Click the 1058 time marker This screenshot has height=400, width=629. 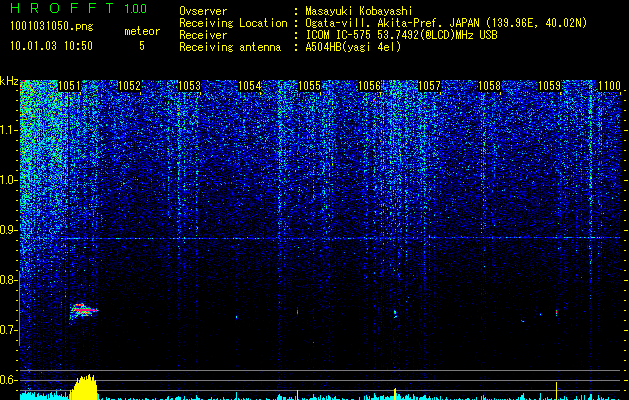click(489, 86)
